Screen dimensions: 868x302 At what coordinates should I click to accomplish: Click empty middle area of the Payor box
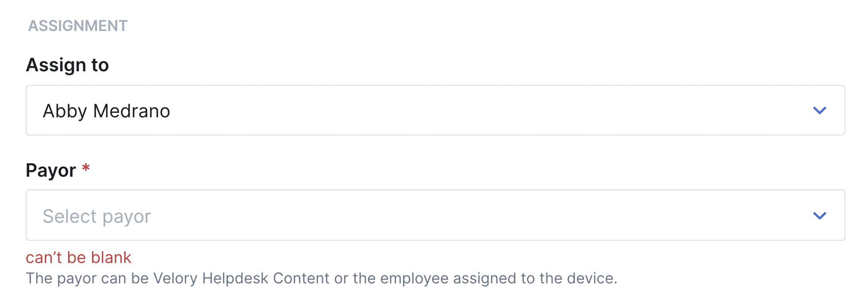click(x=442, y=216)
